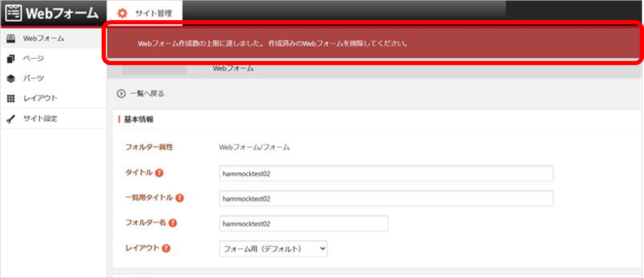Click into the 一覧用タイトル input field
Image resolution: width=644 pixels, height=278 pixels.
(x=386, y=199)
